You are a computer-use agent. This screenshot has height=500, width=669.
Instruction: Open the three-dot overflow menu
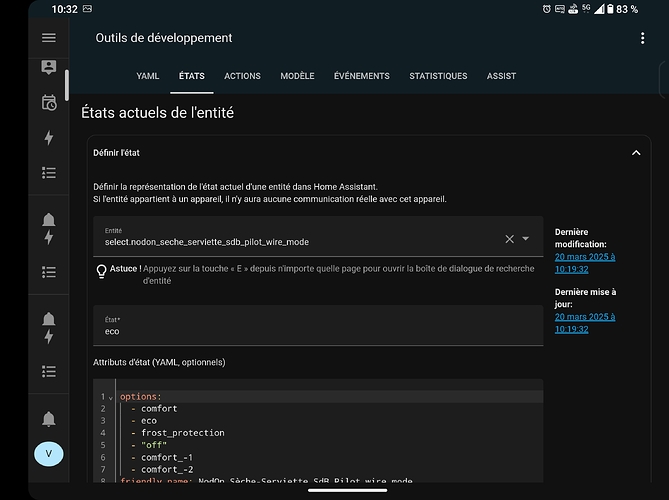point(643,38)
